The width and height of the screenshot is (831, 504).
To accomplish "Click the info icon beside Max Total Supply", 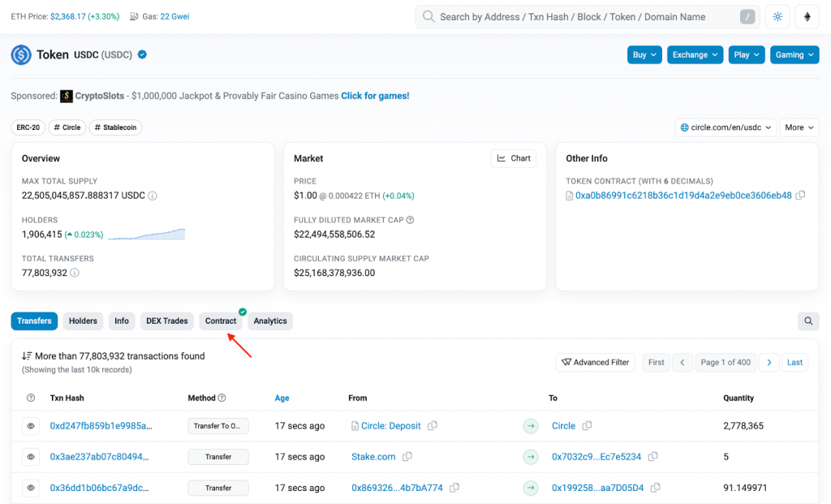I will [153, 196].
